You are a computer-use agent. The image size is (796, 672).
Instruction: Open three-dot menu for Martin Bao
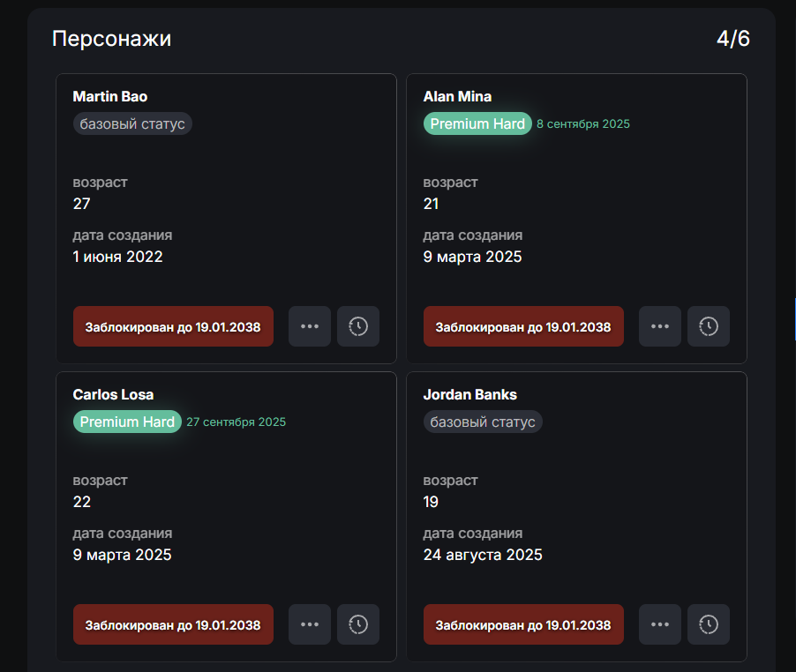(309, 326)
